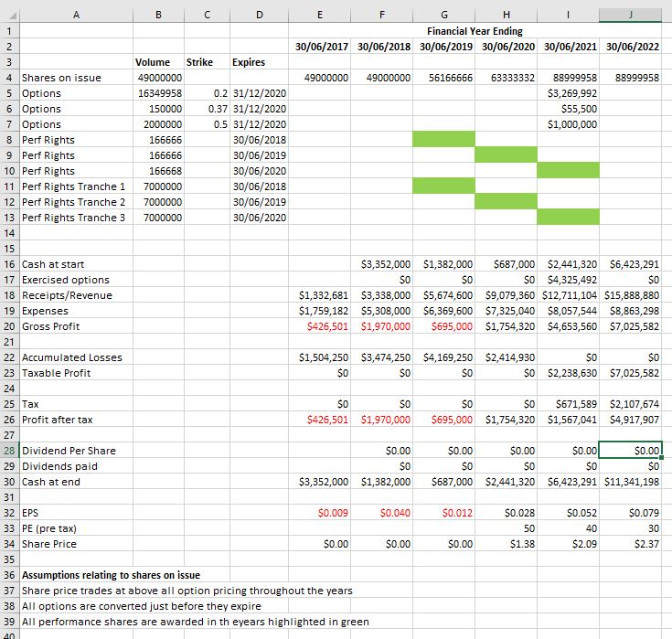This screenshot has height=639, width=672.
Task: Click the tax value '$671,589'
Action: 569,404
